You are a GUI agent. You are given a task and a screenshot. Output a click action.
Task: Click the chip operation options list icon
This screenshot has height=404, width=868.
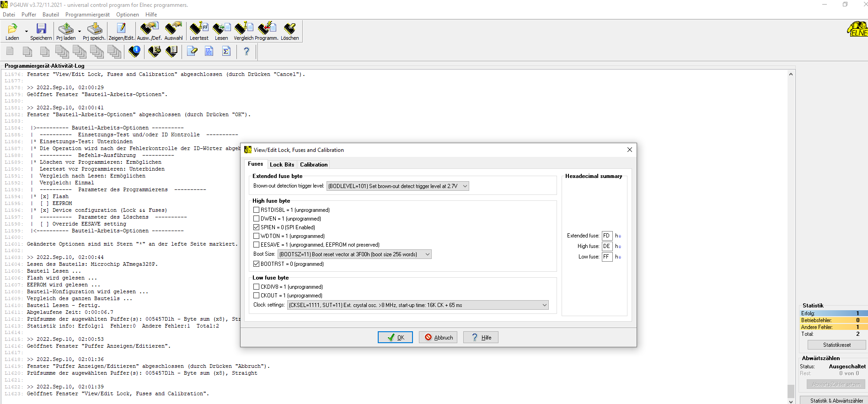click(x=171, y=51)
